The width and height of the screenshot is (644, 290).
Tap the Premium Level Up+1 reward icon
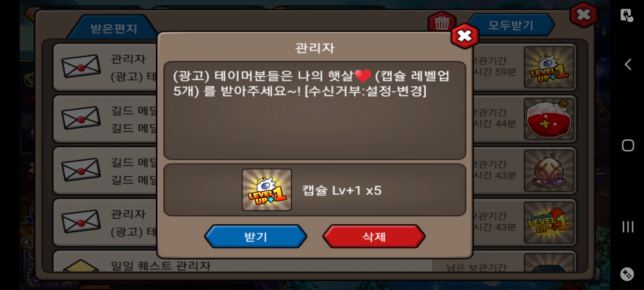(x=549, y=222)
